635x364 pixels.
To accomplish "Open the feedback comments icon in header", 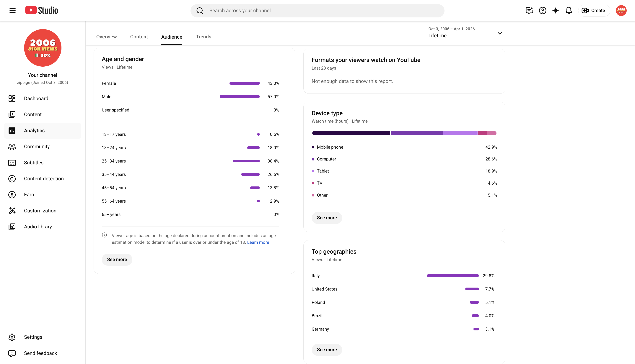I will coord(529,11).
